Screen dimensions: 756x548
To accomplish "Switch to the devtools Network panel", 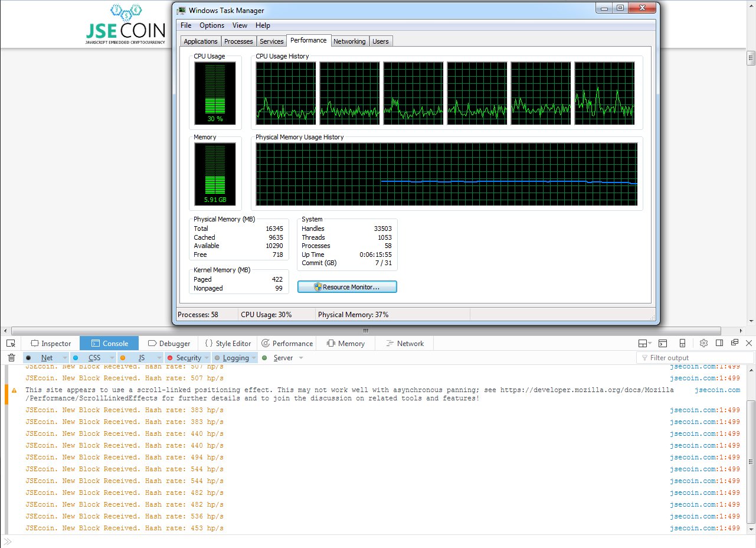I will pyautogui.click(x=404, y=343).
